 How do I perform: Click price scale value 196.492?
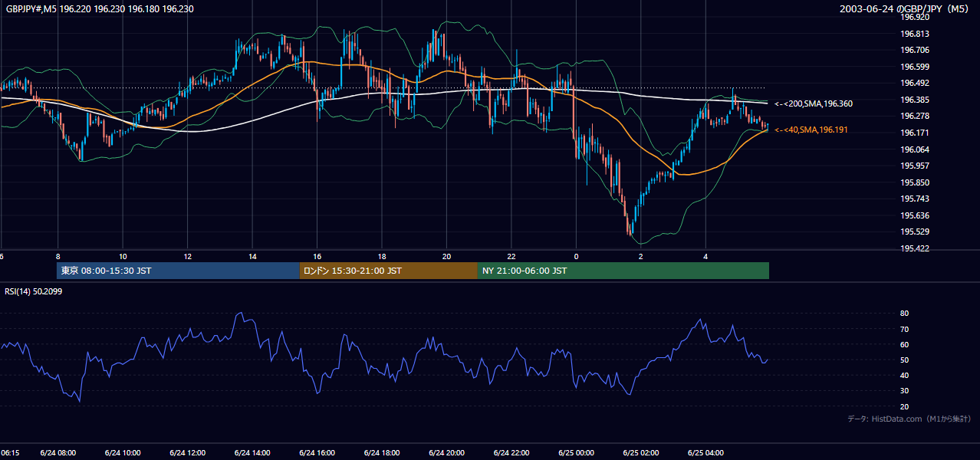click(915, 83)
